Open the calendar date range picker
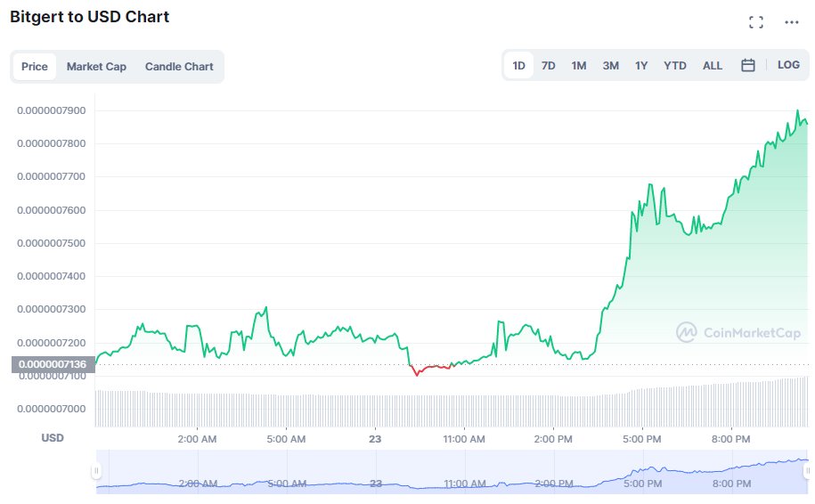The width and height of the screenshot is (815, 504). pyautogui.click(x=748, y=66)
